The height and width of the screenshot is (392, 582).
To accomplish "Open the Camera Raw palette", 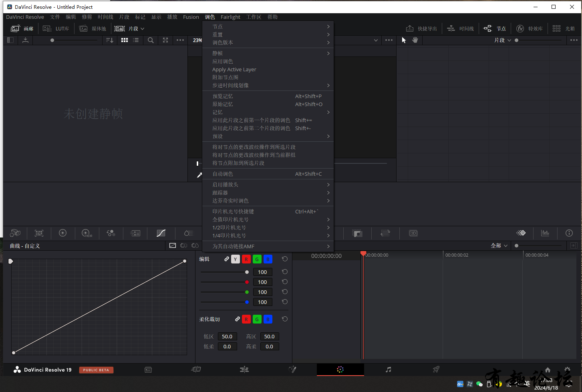I will click(15, 233).
